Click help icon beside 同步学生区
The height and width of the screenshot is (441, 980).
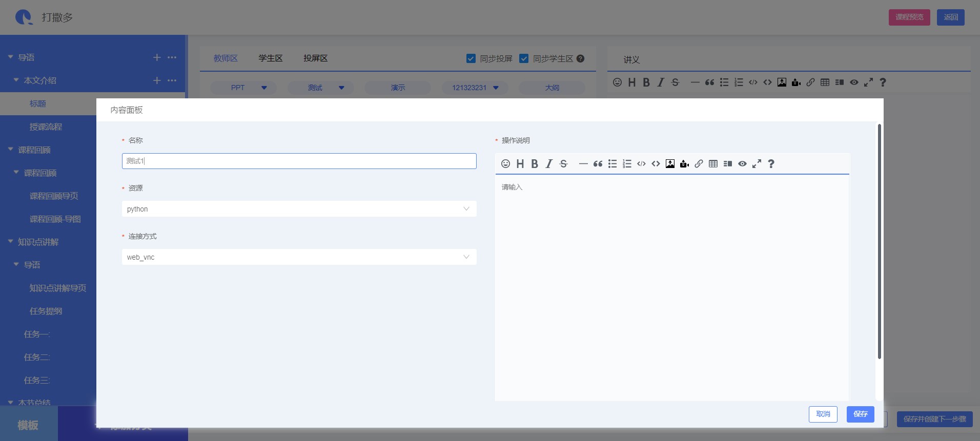coord(580,58)
